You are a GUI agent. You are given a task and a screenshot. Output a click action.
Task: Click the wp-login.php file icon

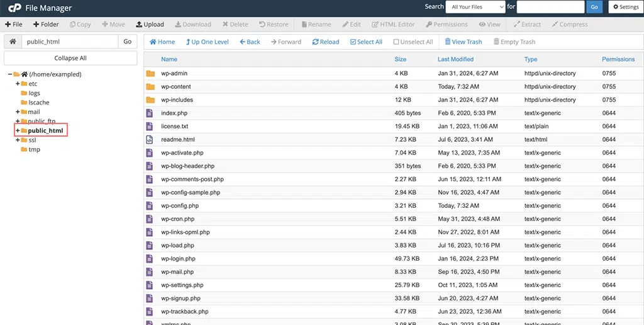tap(150, 258)
